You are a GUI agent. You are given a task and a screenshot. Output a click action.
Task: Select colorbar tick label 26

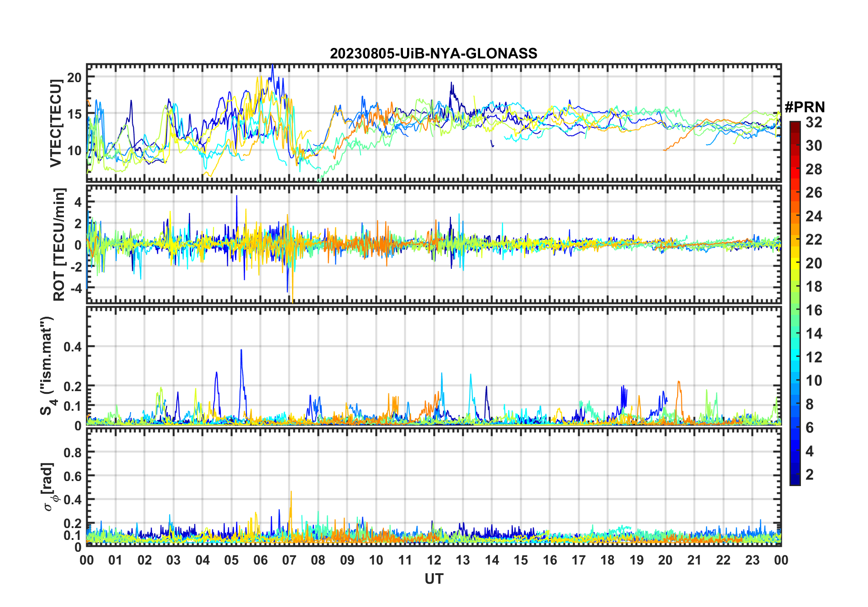(x=814, y=193)
